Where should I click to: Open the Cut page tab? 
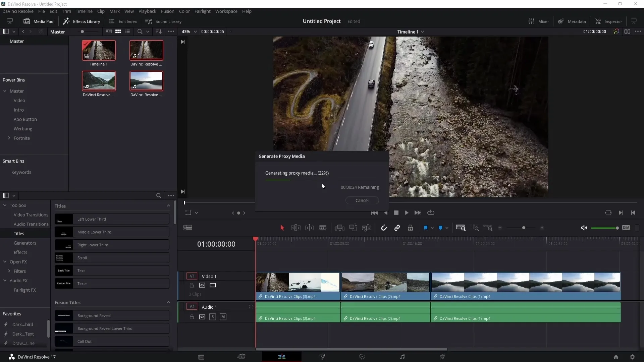[x=241, y=357]
